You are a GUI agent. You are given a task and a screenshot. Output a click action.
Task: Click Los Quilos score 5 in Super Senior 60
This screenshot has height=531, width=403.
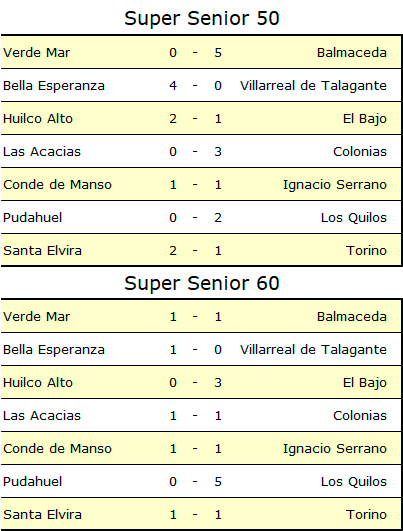218,482
